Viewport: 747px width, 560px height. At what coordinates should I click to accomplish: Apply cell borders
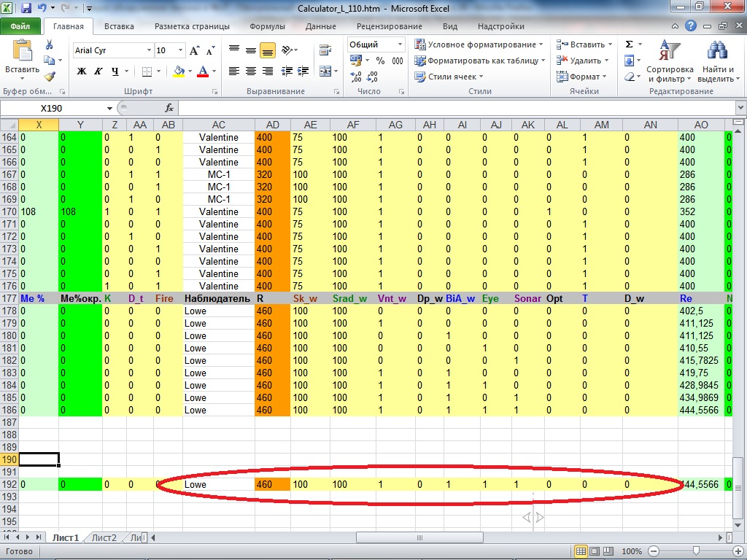(147, 71)
